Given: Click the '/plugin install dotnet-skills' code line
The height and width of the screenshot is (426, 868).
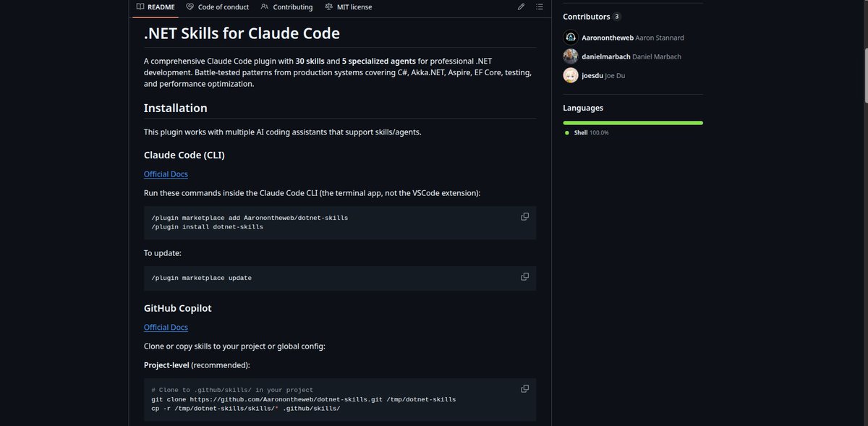Looking at the screenshot, I should click(207, 227).
